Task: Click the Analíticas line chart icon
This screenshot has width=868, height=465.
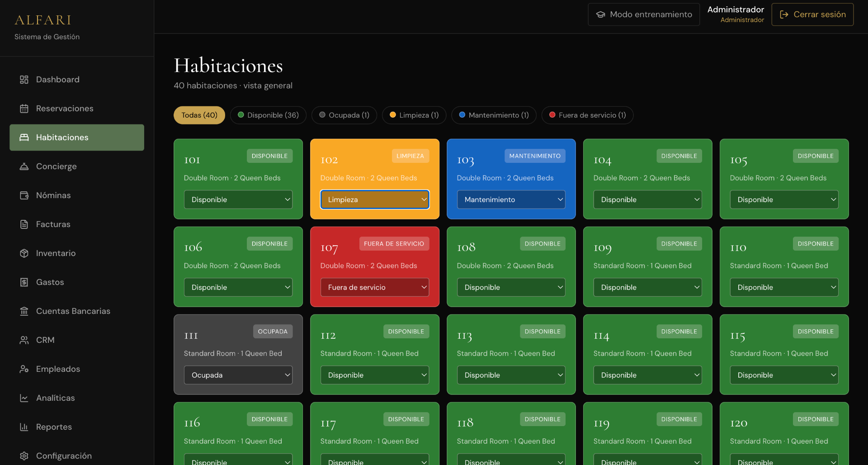Action: tap(24, 398)
